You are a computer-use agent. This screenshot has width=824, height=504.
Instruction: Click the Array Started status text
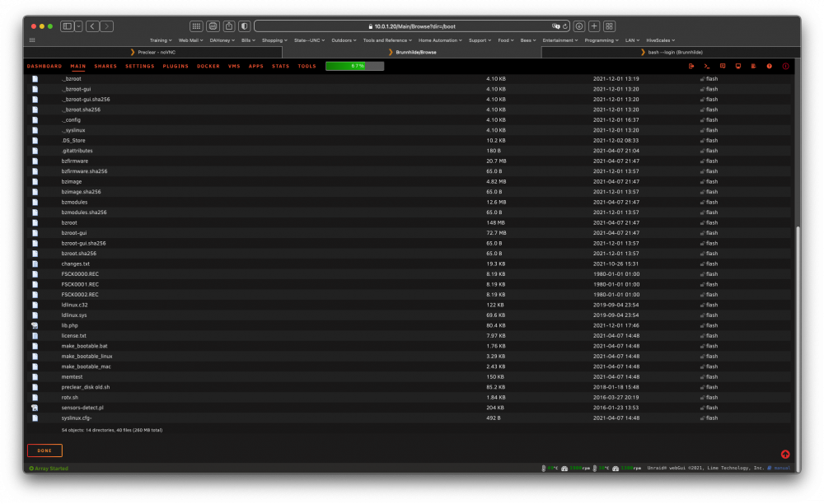pos(51,469)
